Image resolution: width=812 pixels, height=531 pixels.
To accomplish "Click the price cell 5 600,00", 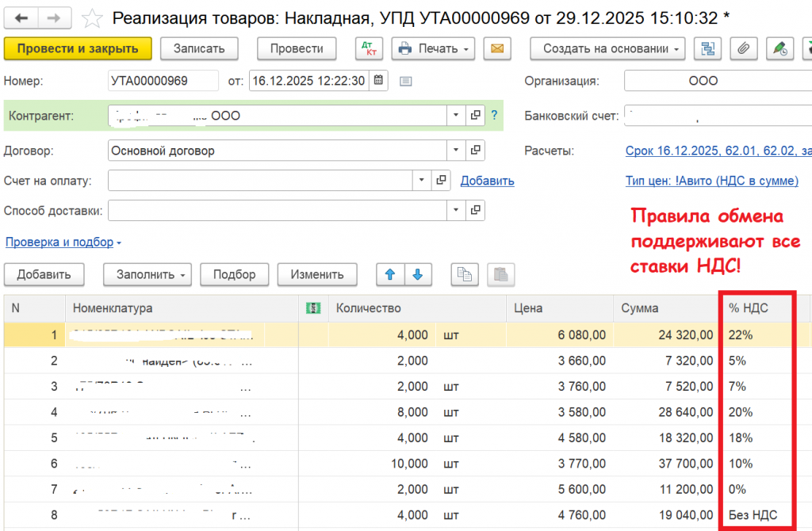I will [560, 489].
